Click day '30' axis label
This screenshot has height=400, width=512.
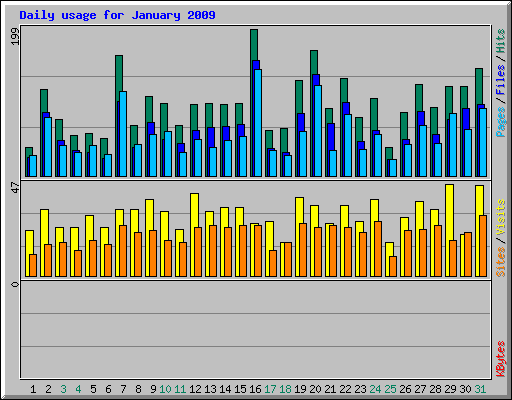(x=465, y=389)
